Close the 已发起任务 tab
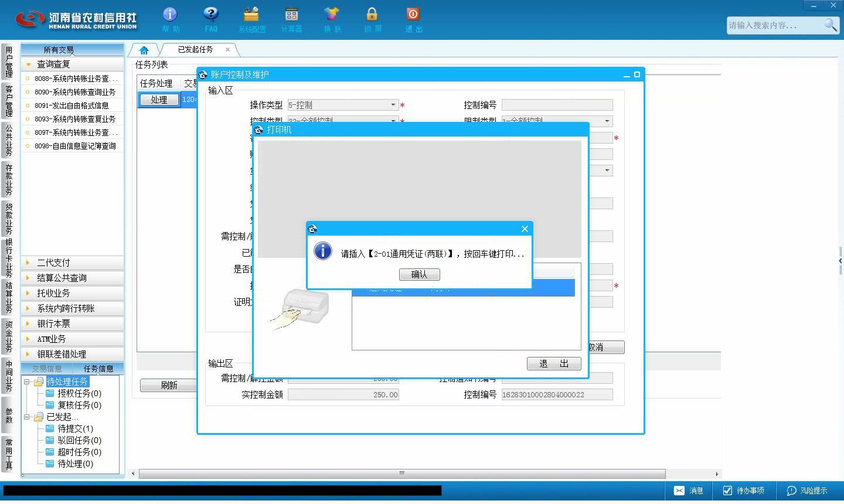 click(227, 50)
